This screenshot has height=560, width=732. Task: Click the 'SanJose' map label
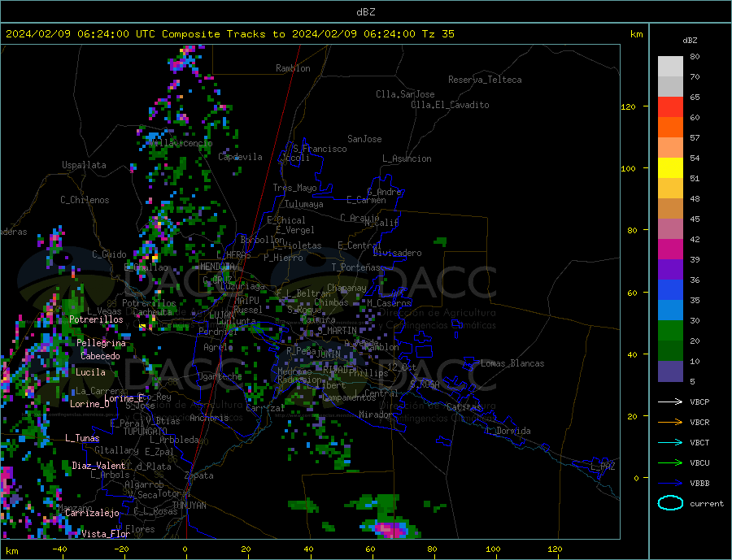tap(364, 139)
